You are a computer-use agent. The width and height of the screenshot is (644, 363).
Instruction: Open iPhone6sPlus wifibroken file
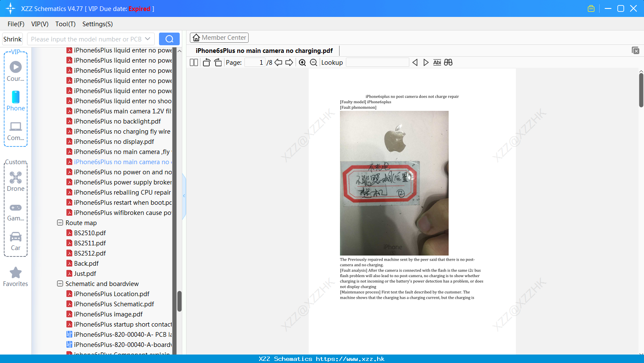119,212
